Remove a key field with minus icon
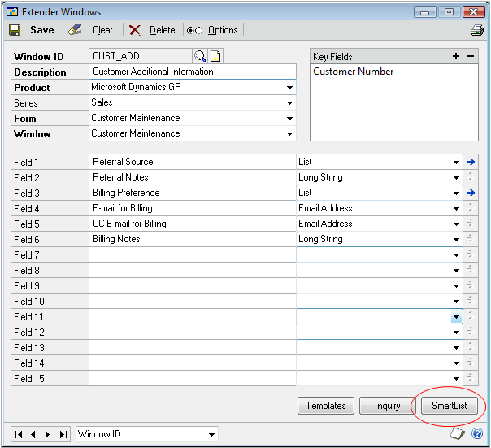The image size is (491, 448). click(x=471, y=56)
